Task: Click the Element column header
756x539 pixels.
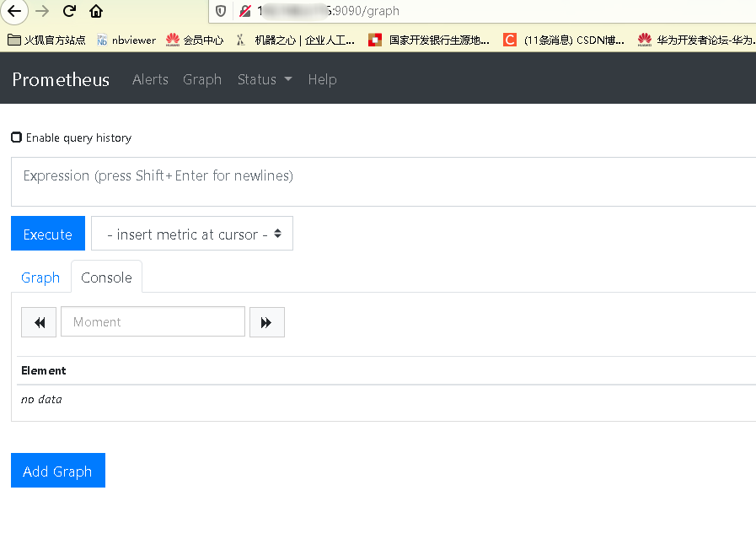Action: pyautogui.click(x=43, y=370)
